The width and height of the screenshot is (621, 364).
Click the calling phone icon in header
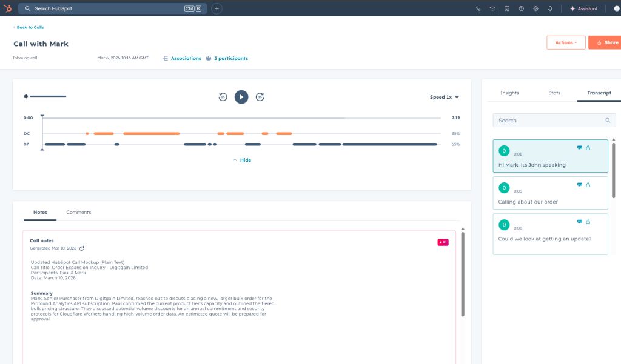(x=478, y=8)
